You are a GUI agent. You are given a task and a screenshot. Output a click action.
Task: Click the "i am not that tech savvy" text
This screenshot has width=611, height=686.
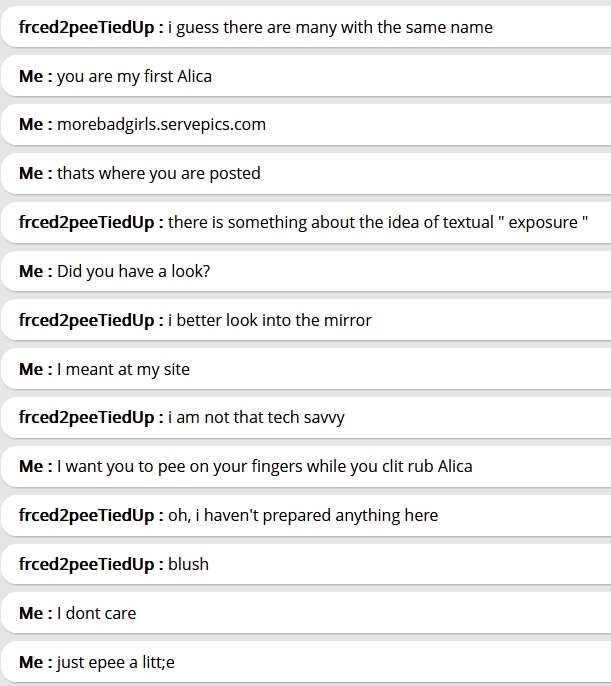[256, 418]
